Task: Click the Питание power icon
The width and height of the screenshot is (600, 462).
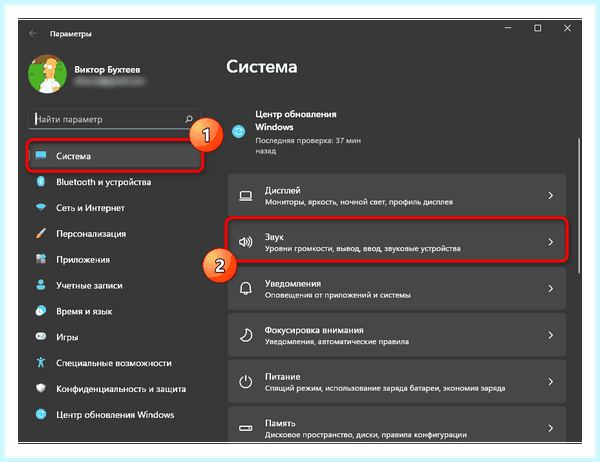Action: point(246,382)
